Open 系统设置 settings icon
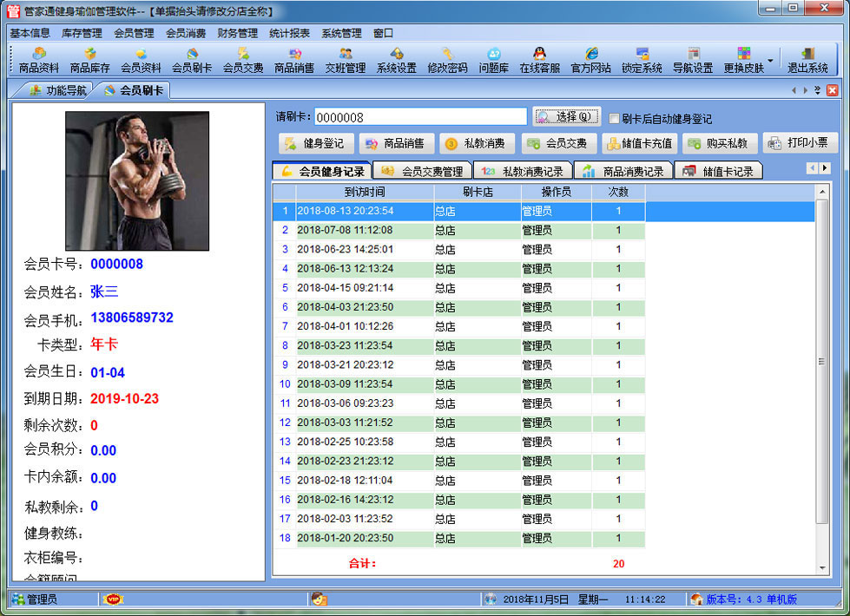The image size is (850, 616). click(x=397, y=60)
